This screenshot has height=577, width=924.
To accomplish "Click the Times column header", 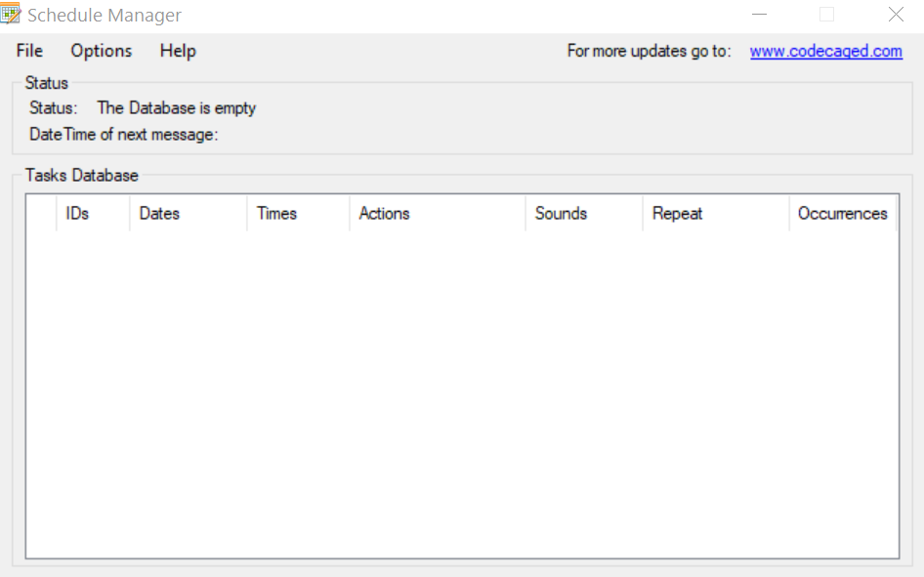I will pos(276,213).
